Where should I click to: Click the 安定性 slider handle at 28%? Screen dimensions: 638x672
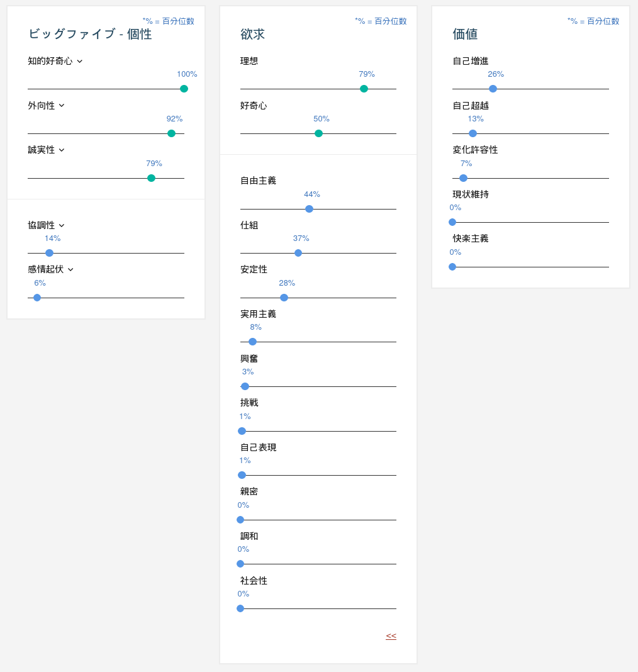(284, 297)
